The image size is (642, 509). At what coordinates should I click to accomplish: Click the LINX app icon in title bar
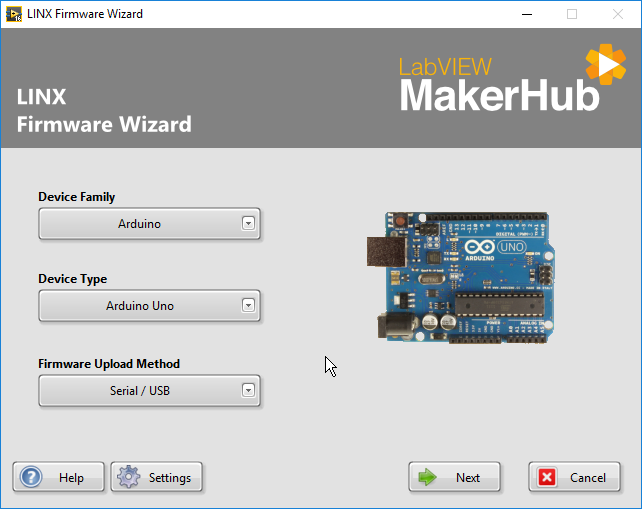click(13, 14)
